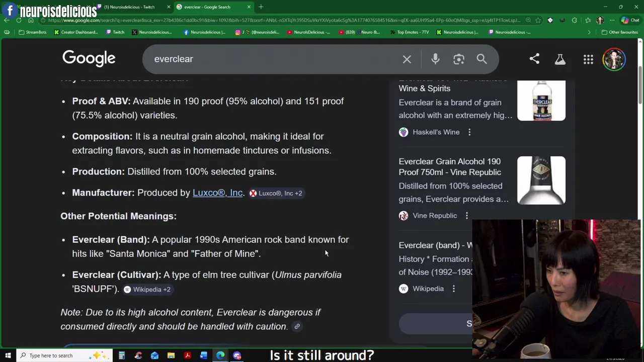Open the Creator Dashboard bookmark

coord(76,32)
